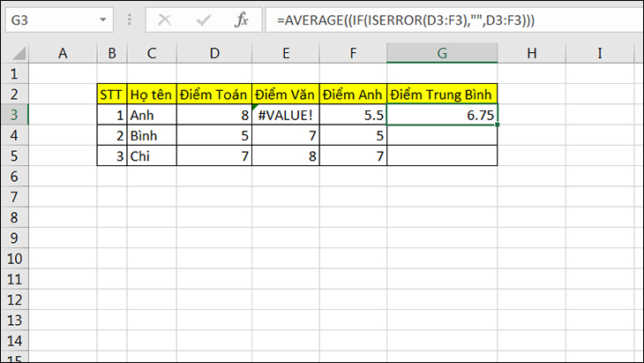
Task: Select column E header
Action: click(286, 53)
